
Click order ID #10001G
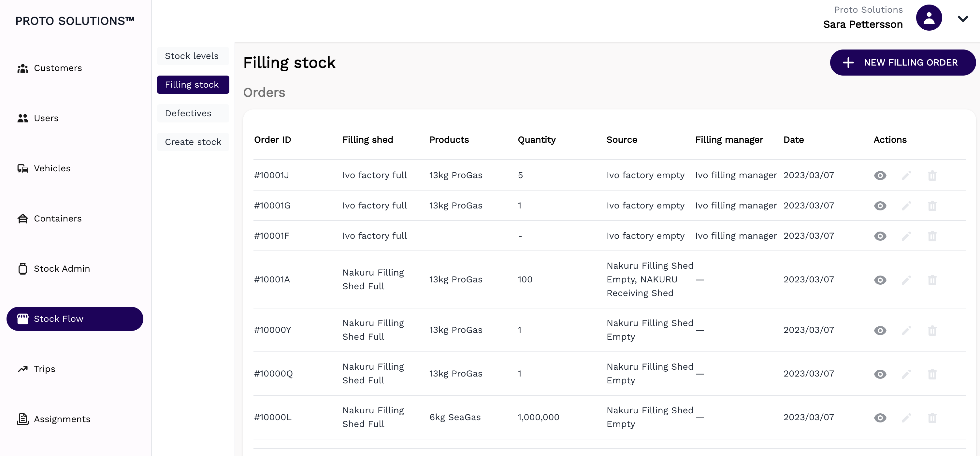click(272, 206)
